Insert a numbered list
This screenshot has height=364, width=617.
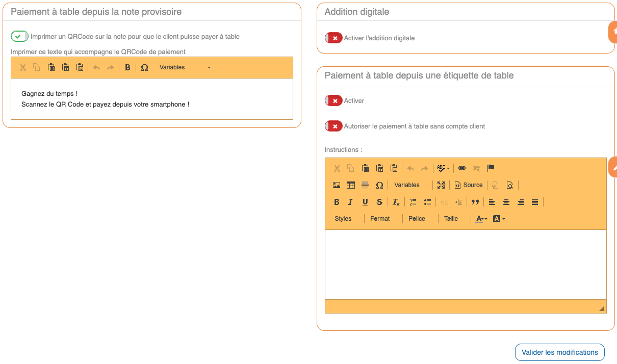pyautogui.click(x=413, y=202)
